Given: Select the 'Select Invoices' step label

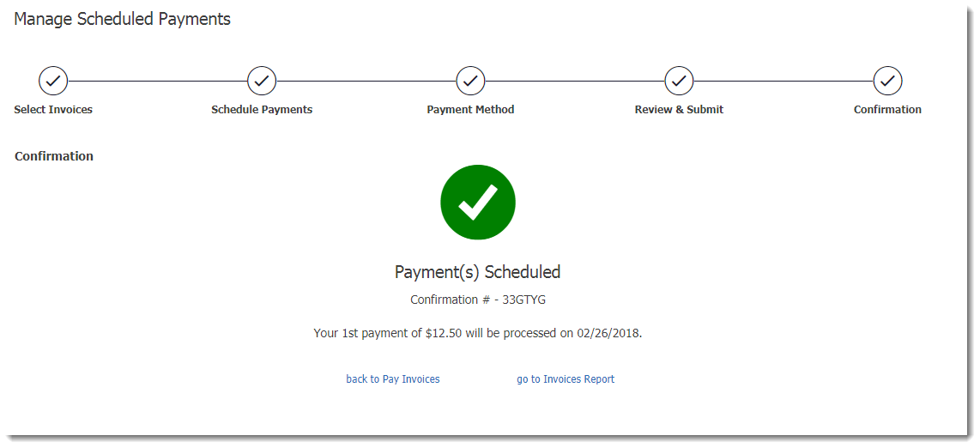Looking at the screenshot, I should click(x=53, y=109).
